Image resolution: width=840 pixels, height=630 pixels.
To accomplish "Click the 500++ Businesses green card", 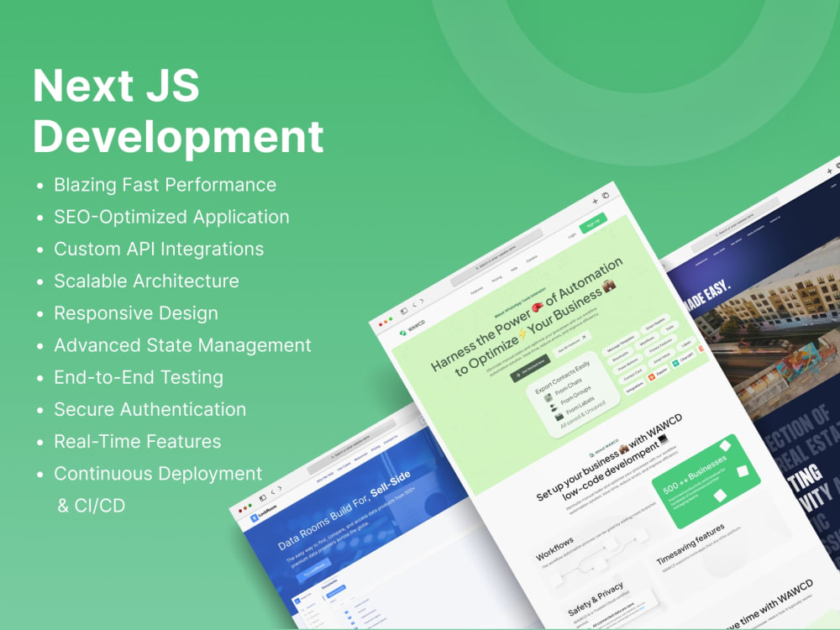I will (x=706, y=481).
